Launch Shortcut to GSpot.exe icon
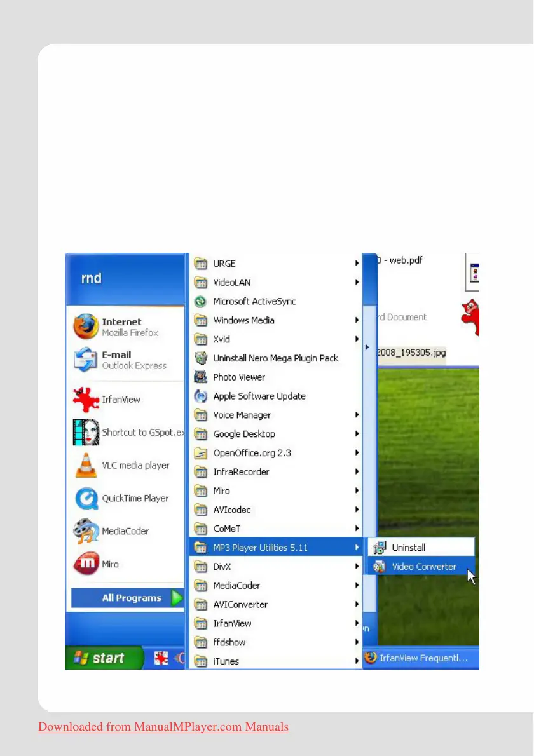534x756 pixels. (x=86, y=432)
